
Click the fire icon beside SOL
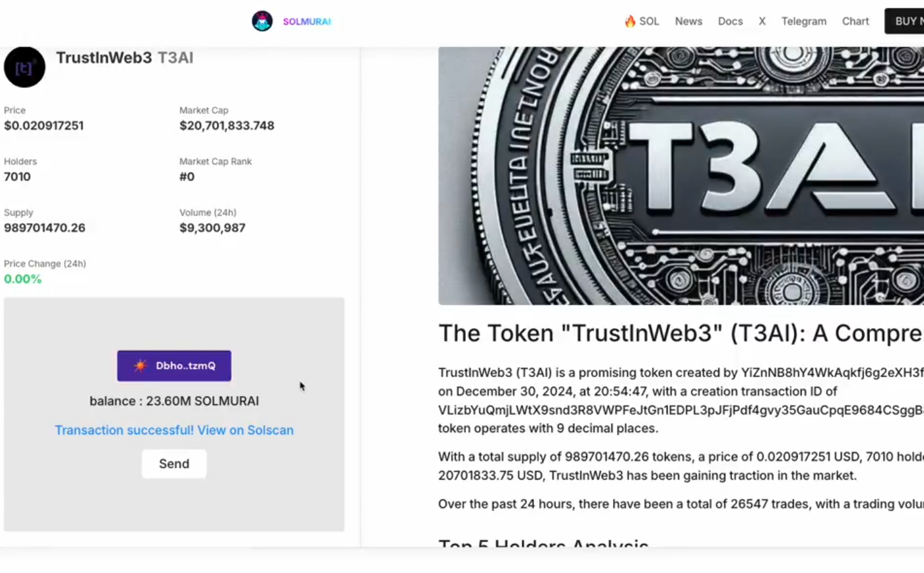click(630, 21)
